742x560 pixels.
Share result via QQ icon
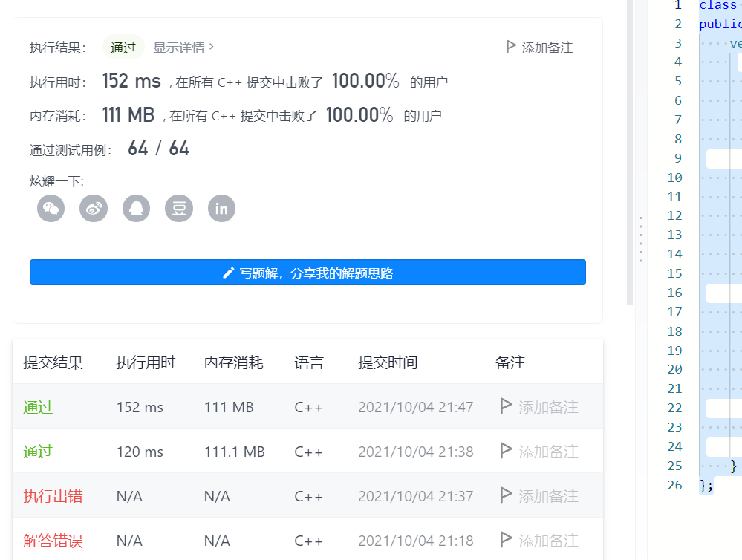[136, 208]
